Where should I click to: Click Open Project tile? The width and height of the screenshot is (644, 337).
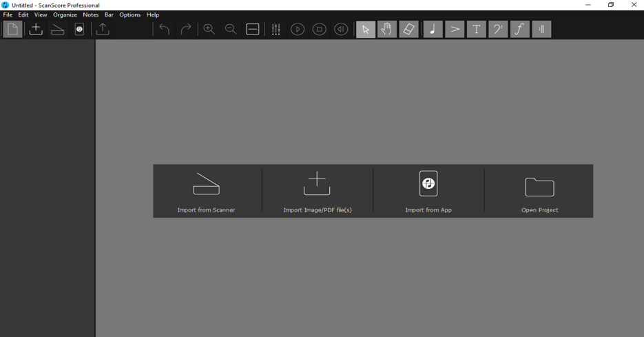tap(540, 191)
